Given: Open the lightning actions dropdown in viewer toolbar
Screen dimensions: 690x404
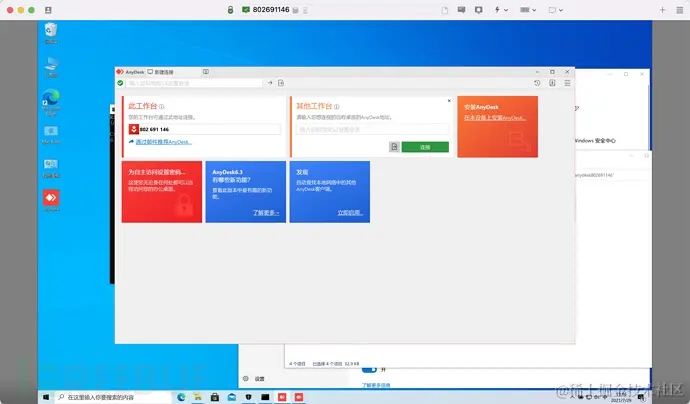Looking at the screenshot, I should [x=500, y=10].
